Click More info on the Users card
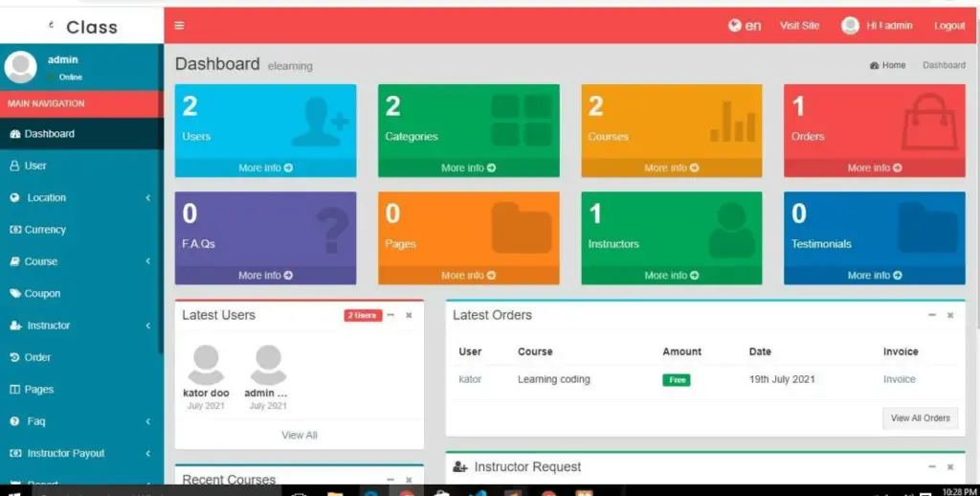The image size is (980, 496). [x=266, y=168]
